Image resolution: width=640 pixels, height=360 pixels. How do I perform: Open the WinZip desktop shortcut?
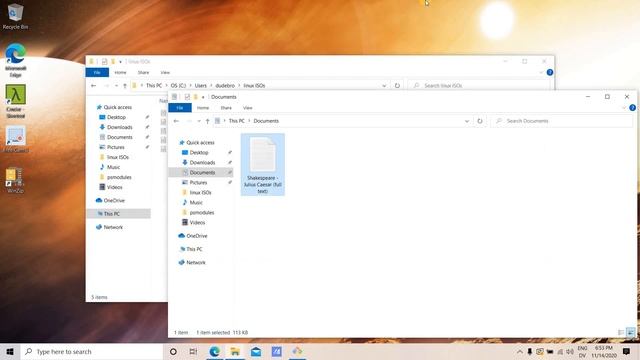pos(15,180)
